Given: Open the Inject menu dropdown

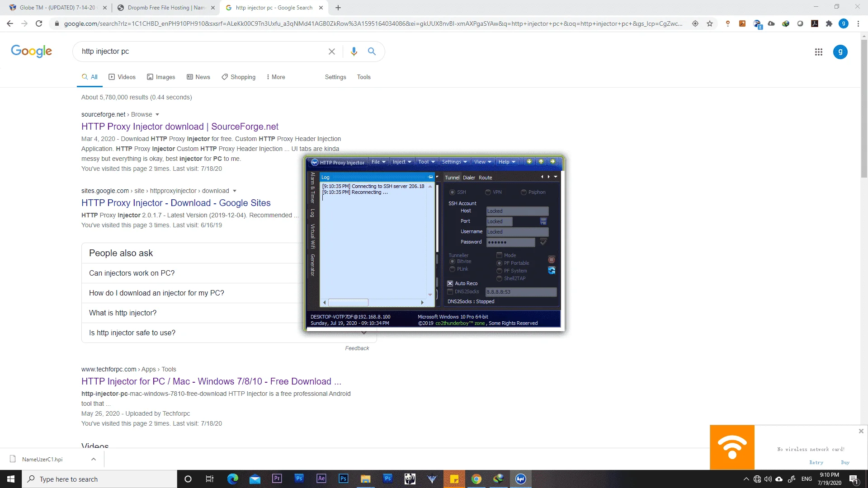Looking at the screenshot, I should click(x=402, y=162).
